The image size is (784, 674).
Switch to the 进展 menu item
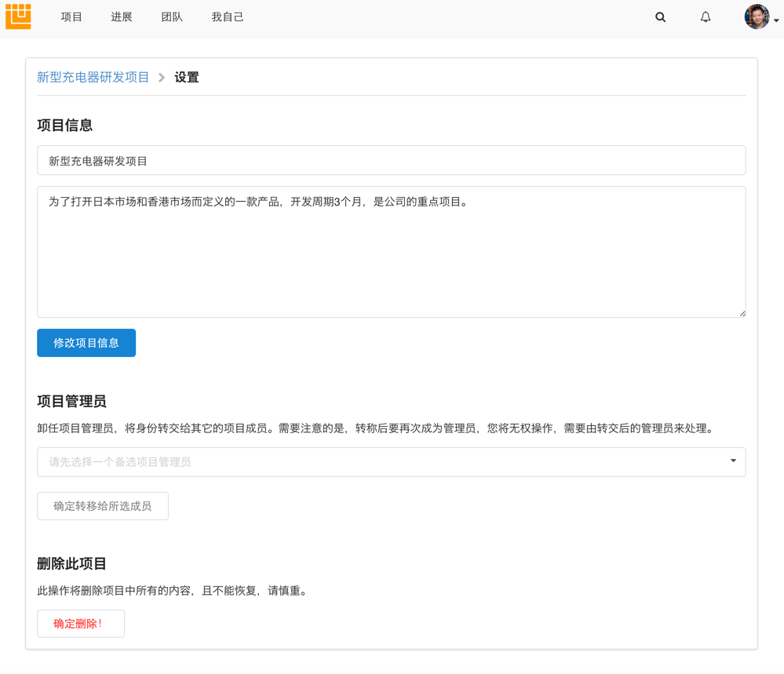(x=122, y=16)
